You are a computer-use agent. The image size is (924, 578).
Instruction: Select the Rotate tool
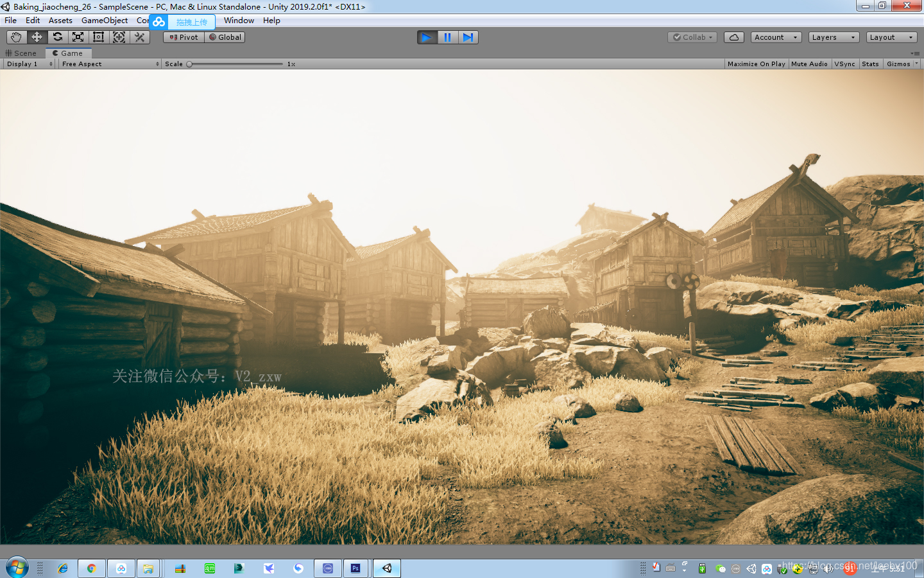[57, 37]
